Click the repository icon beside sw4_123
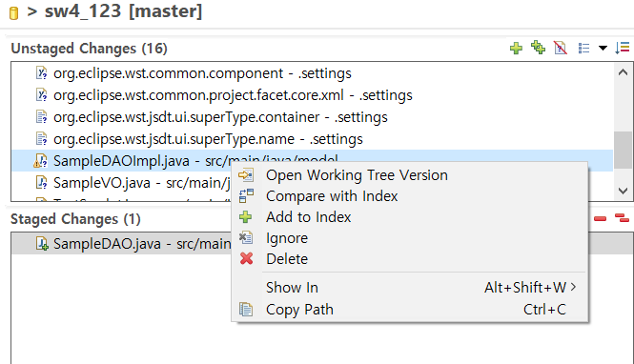This screenshot has width=634, height=364. tap(13, 13)
